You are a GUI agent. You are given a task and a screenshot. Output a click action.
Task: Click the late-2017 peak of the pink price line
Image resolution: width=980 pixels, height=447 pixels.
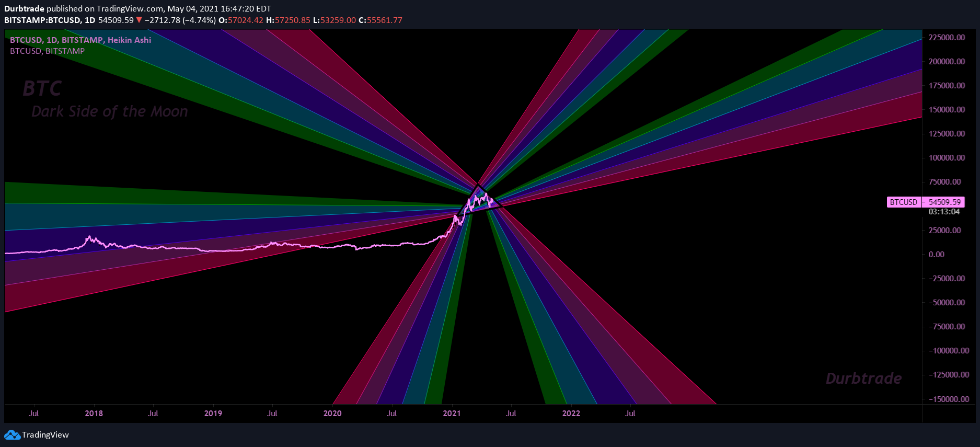click(x=89, y=237)
